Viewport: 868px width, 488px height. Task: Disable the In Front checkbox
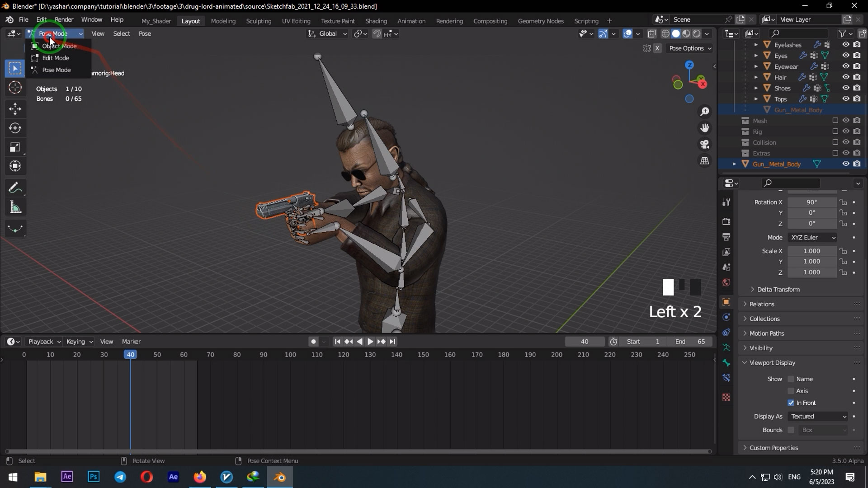792,403
